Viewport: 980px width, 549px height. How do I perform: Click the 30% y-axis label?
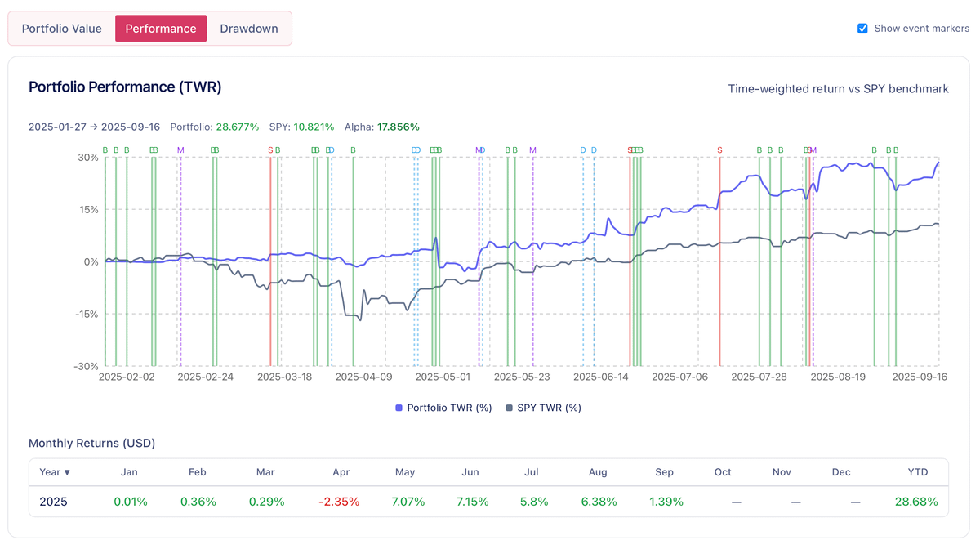tap(87, 157)
